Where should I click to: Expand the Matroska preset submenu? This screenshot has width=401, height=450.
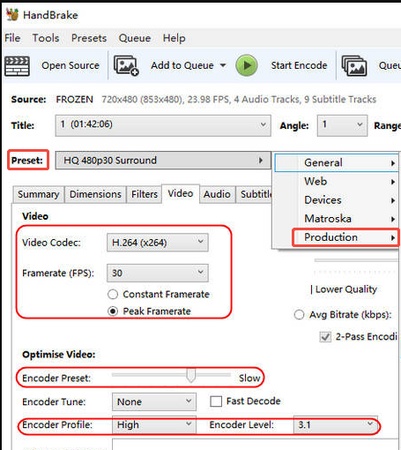click(336, 219)
